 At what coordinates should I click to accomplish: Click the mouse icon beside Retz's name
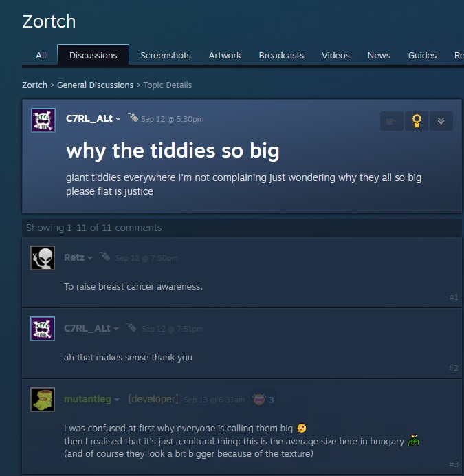click(105, 257)
